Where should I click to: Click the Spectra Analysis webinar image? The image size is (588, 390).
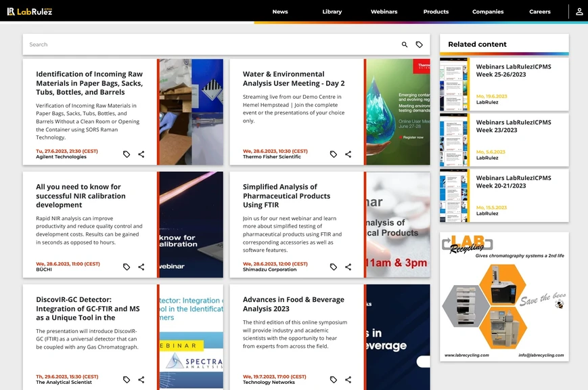191,337
